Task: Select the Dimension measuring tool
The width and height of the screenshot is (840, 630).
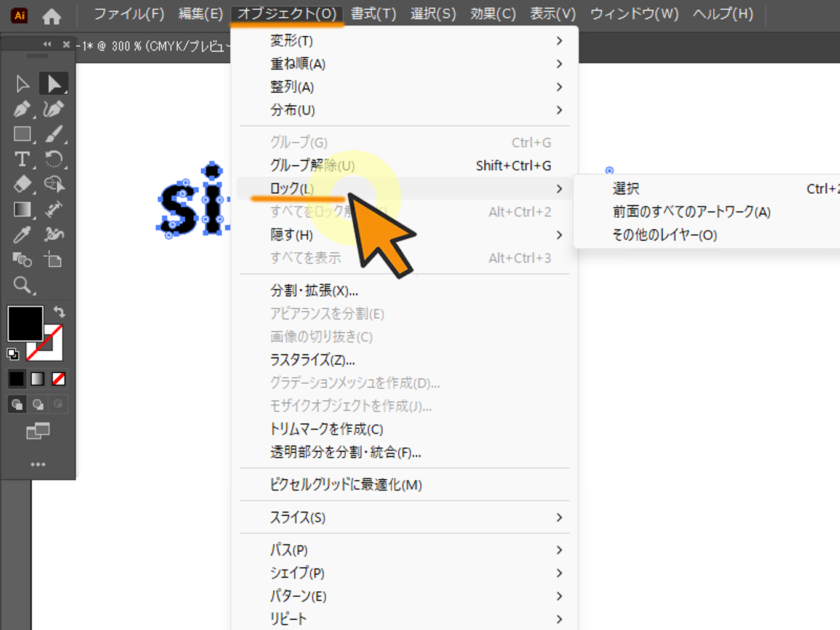Action: coord(54,210)
